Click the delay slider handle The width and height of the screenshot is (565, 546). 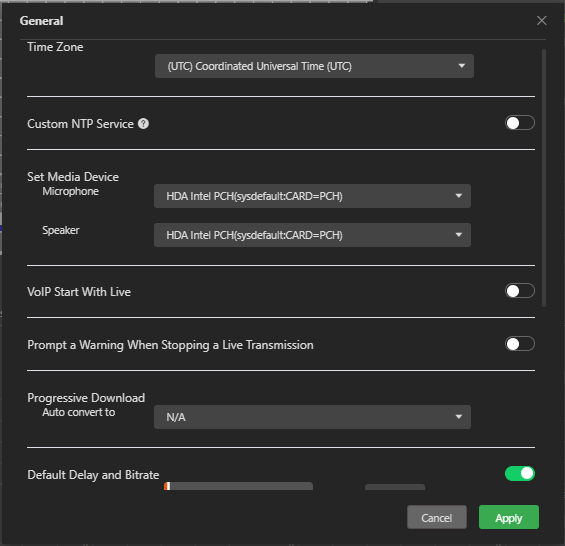coord(167,486)
